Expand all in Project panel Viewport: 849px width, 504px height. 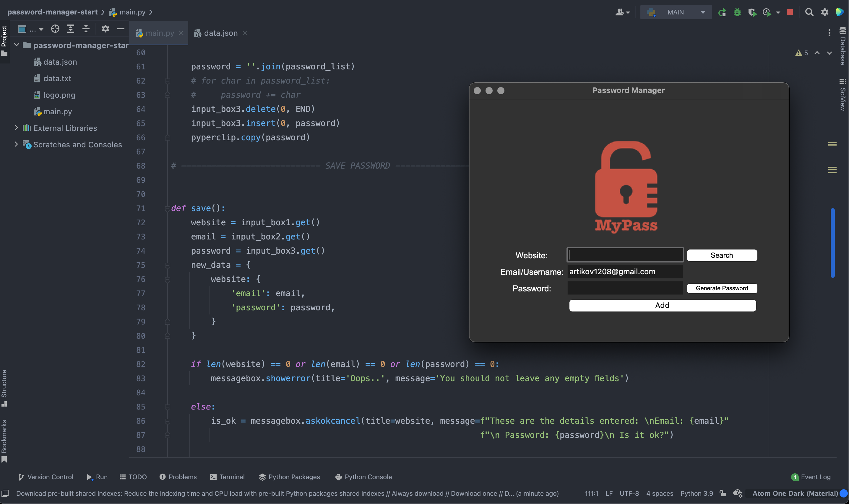click(x=70, y=29)
